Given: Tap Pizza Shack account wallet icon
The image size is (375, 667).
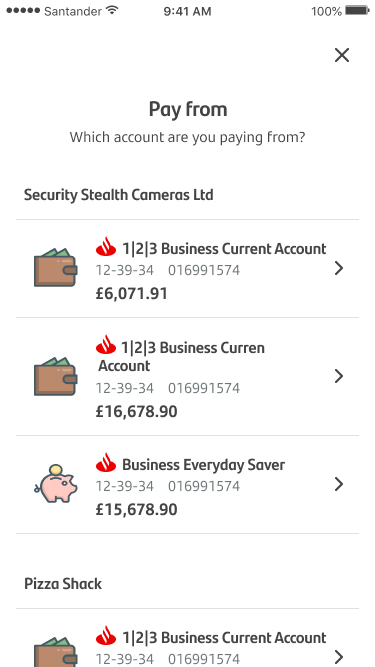Looking at the screenshot, I should pos(55,652).
